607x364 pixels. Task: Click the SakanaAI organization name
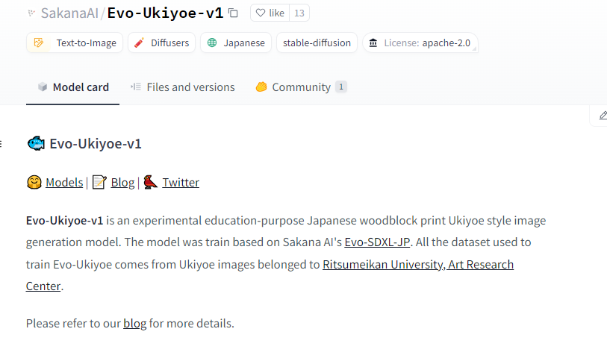pyautogui.click(x=69, y=13)
